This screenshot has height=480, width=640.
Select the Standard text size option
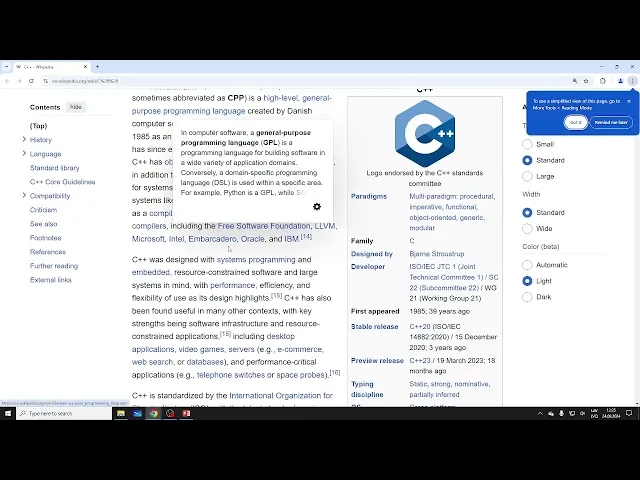[527, 160]
